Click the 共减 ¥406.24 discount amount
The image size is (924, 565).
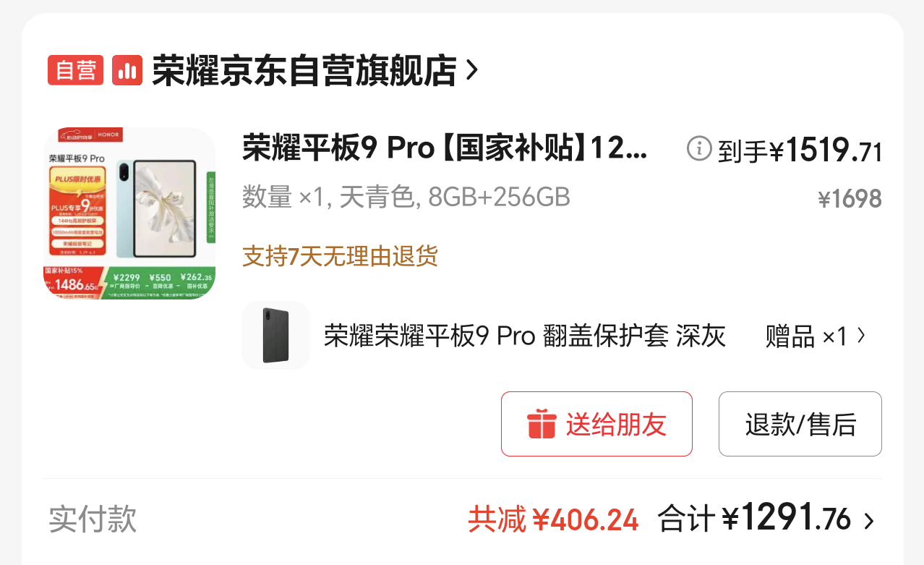(553, 519)
